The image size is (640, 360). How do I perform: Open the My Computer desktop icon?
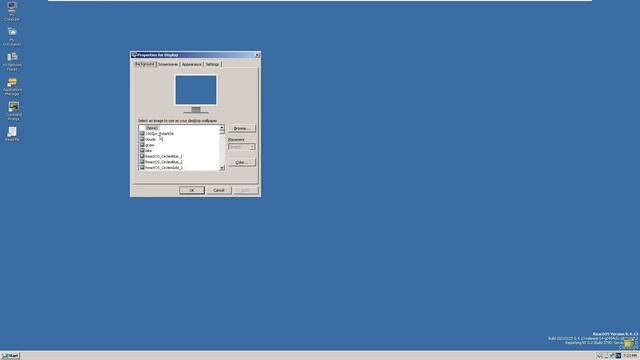pyautogui.click(x=12, y=11)
